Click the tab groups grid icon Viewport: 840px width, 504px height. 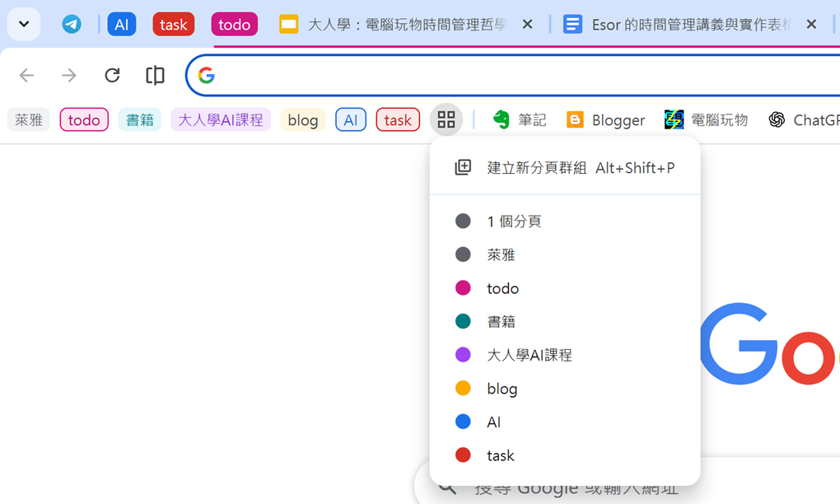click(x=446, y=120)
